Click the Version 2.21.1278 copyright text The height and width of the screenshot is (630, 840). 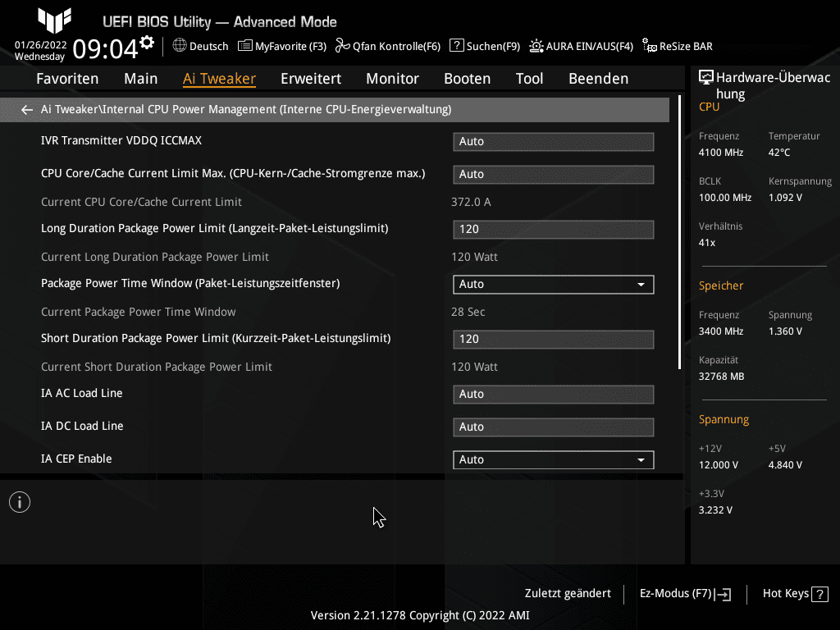pyautogui.click(x=420, y=615)
